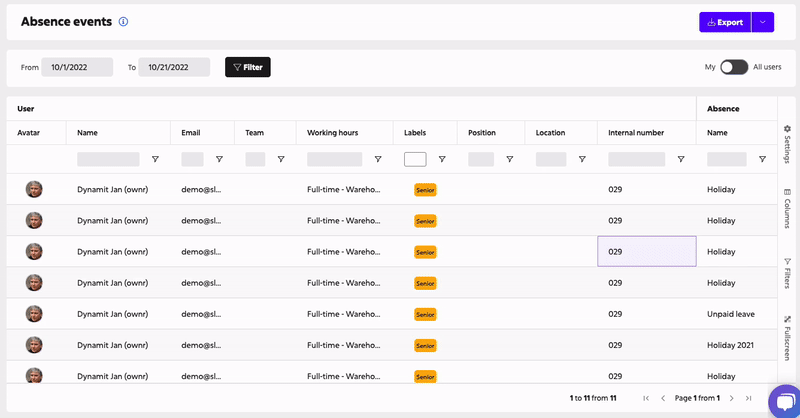Screen dimensions: 800x418
Task: Click the black Filter button
Action: coord(248,67)
